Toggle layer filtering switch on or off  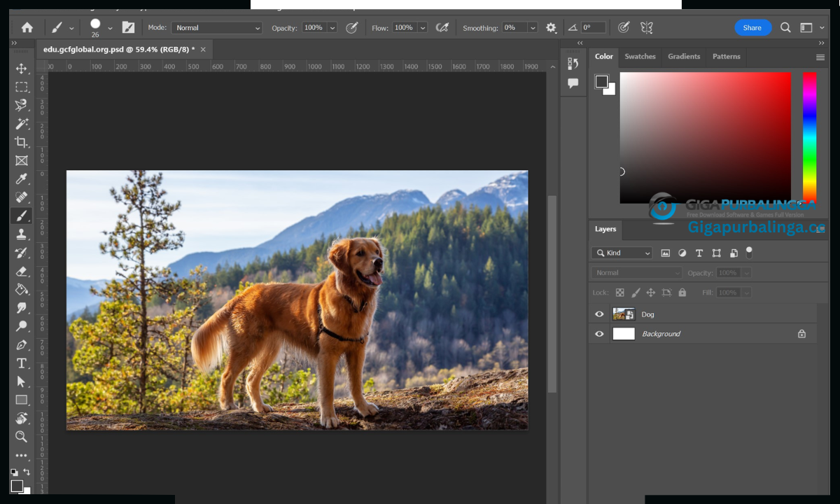pos(749,251)
